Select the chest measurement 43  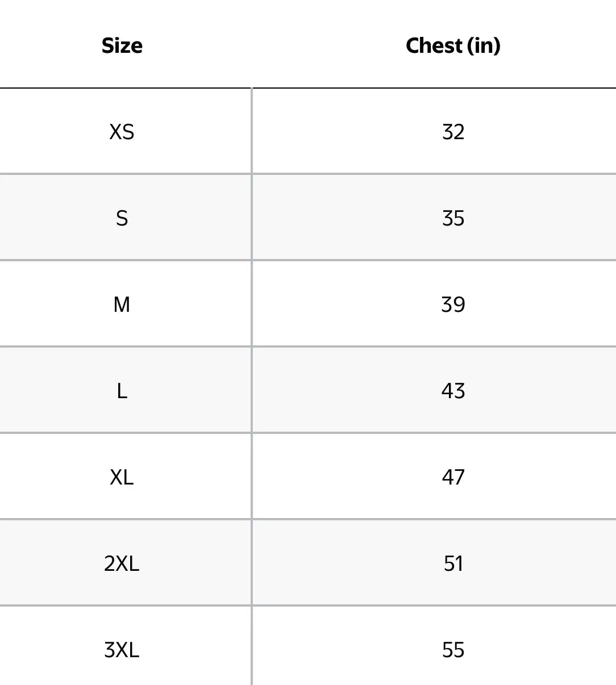pyautogui.click(x=453, y=391)
